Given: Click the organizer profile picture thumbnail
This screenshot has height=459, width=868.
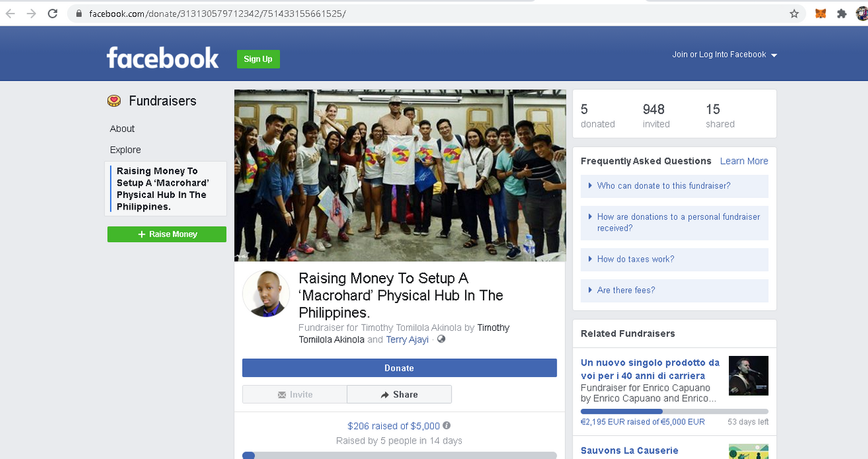Looking at the screenshot, I should click(x=266, y=294).
